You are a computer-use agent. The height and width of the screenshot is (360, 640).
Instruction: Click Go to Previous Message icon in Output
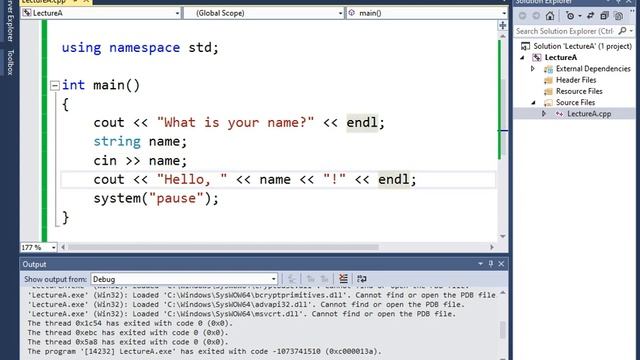311,279
